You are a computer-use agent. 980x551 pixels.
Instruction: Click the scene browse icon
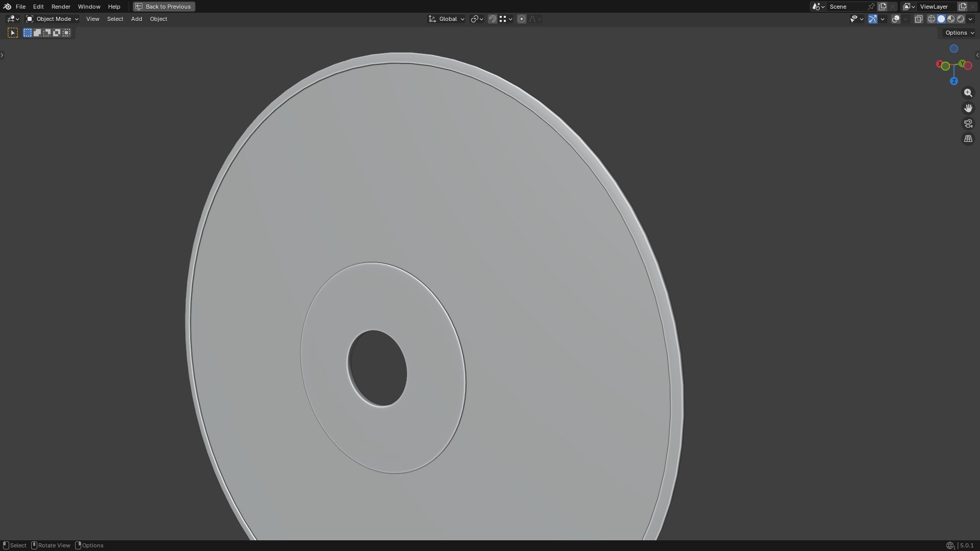818,7
